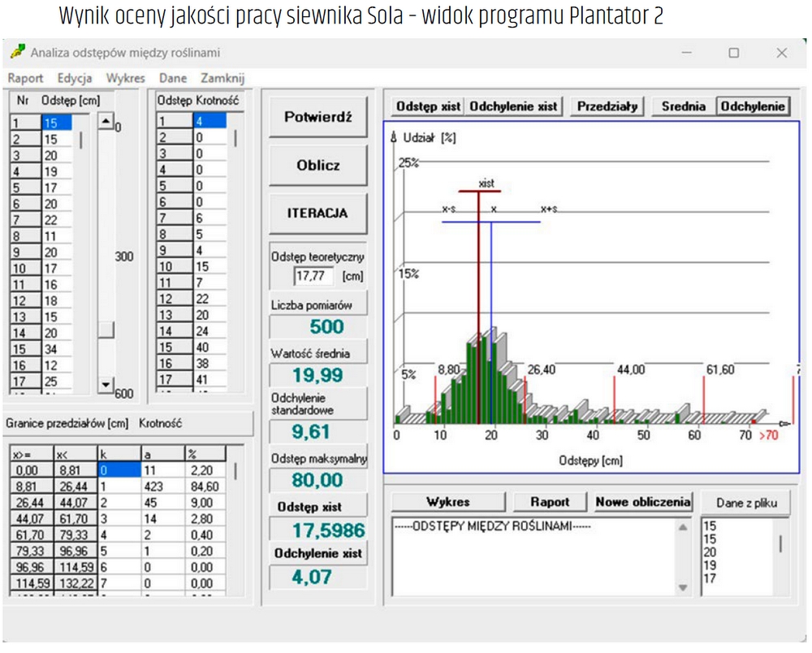Select Krotność value 40 in row 15
Image resolution: width=812 pixels, height=653 pixels.
click(209, 347)
